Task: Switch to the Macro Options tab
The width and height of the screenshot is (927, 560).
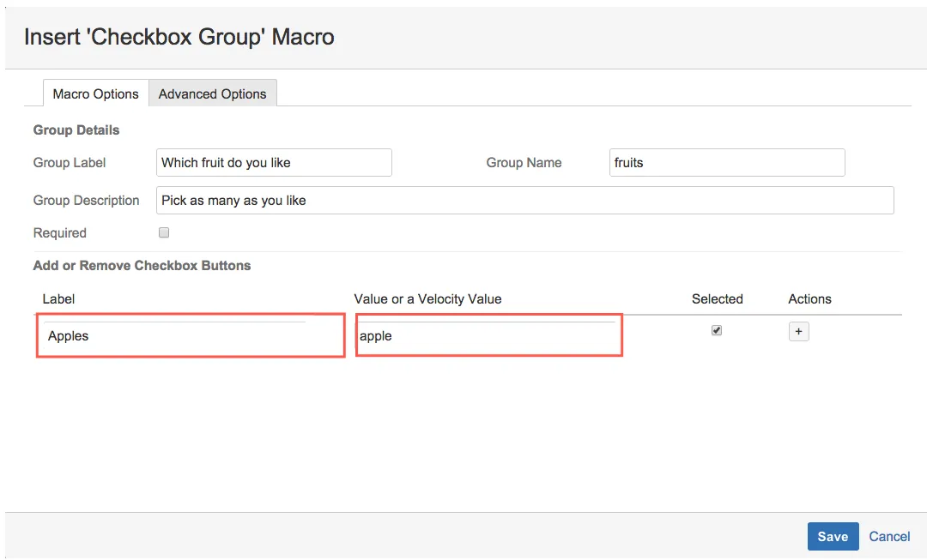Action: click(x=96, y=93)
